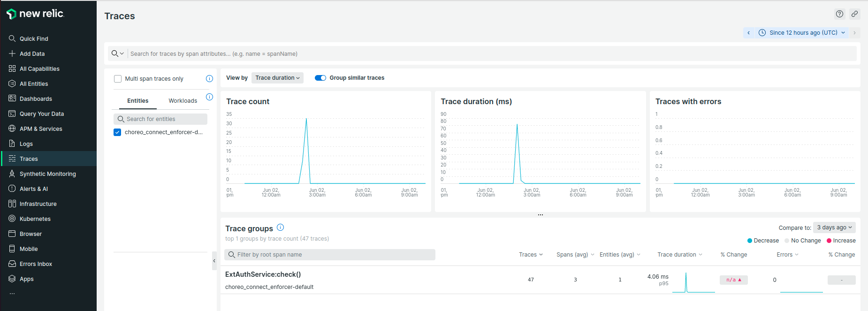Click the trace search attributes field

(x=493, y=53)
